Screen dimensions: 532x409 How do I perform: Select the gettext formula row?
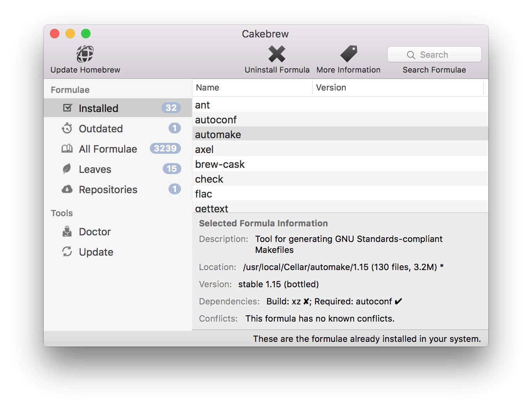[x=340, y=207]
